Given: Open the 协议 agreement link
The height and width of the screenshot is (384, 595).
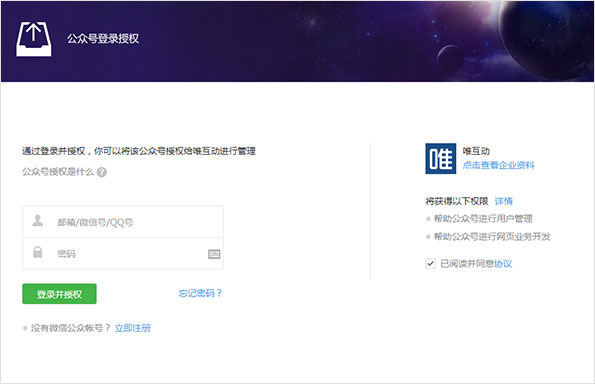Looking at the screenshot, I should (x=503, y=263).
